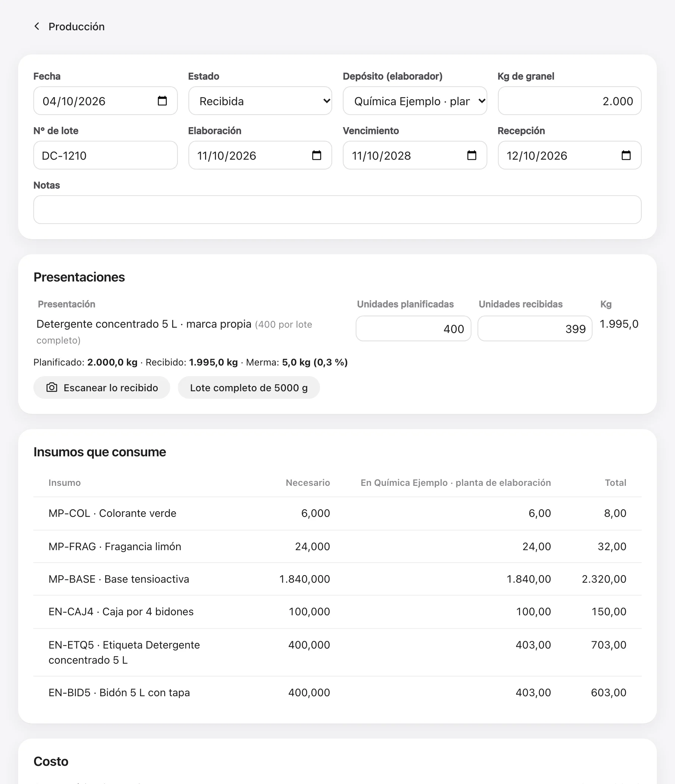Open calendar picker for Recepción date
The height and width of the screenshot is (784, 675).
point(626,156)
